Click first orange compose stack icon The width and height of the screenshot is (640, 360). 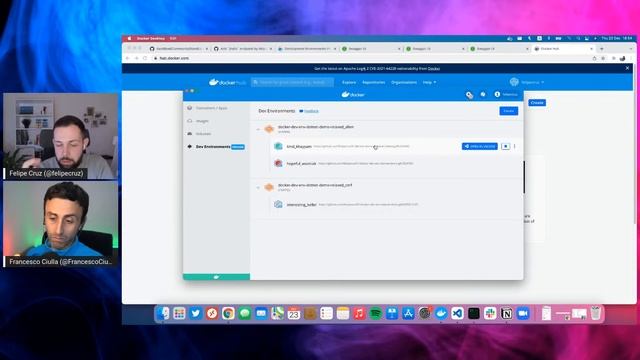click(269, 129)
